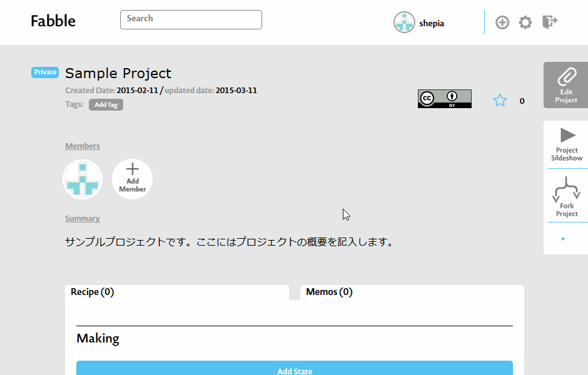The image size is (588, 375).
Task: Open member avatar under Members
Action: [x=83, y=179]
